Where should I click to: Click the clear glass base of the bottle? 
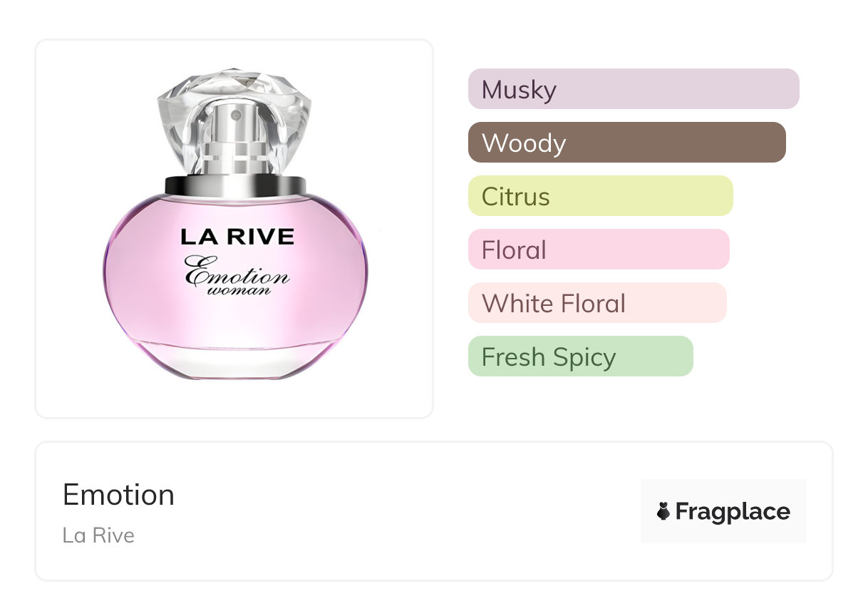[235, 359]
